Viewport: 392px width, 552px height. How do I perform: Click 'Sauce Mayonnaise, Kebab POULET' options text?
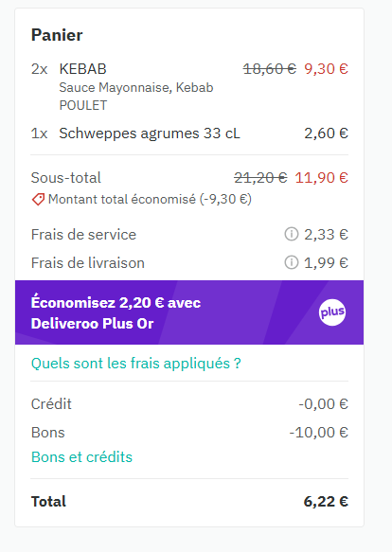click(x=136, y=97)
